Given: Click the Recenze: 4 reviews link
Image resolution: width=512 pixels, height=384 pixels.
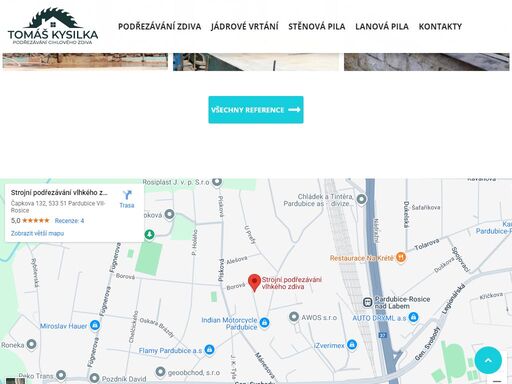Looking at the screenshot, I should click(x=69, y=221).
